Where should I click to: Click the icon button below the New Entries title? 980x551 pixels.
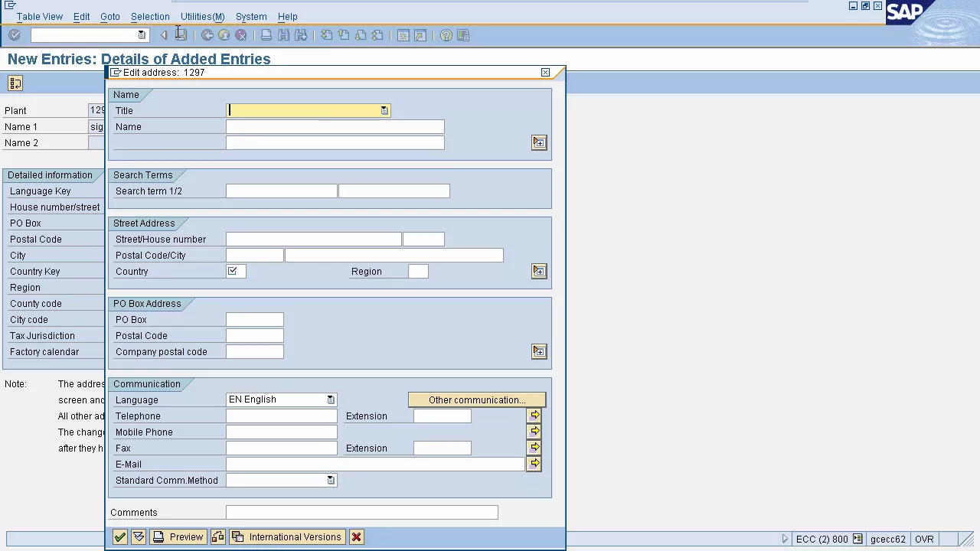[x=15, y=83]
